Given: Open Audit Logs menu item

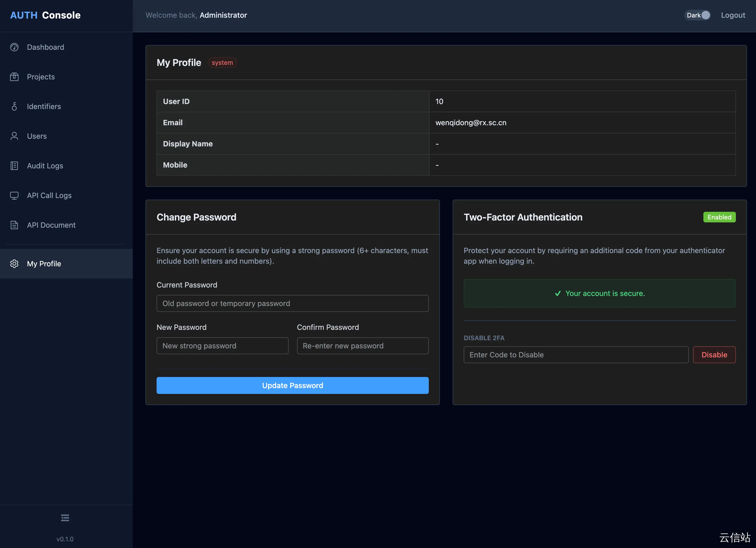Looking at the screenshot, I should point(45,166).
